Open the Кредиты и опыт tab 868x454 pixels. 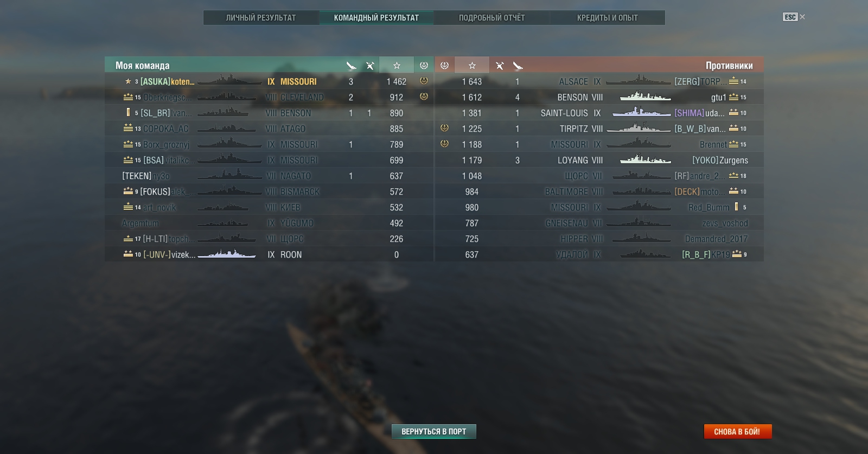[608, 17]
